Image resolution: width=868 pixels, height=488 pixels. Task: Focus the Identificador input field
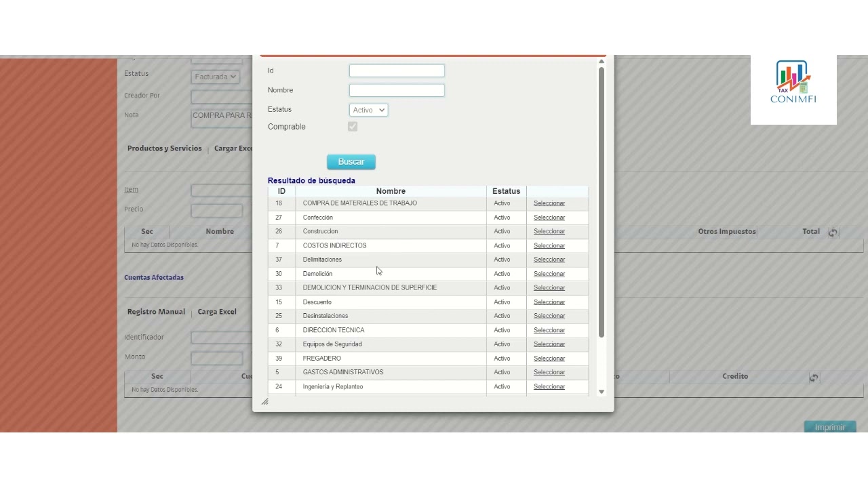tap(222, 338)
